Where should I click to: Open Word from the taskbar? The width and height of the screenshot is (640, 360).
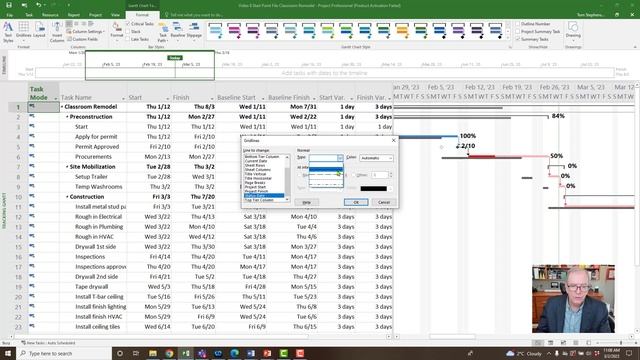click(251, 353)
